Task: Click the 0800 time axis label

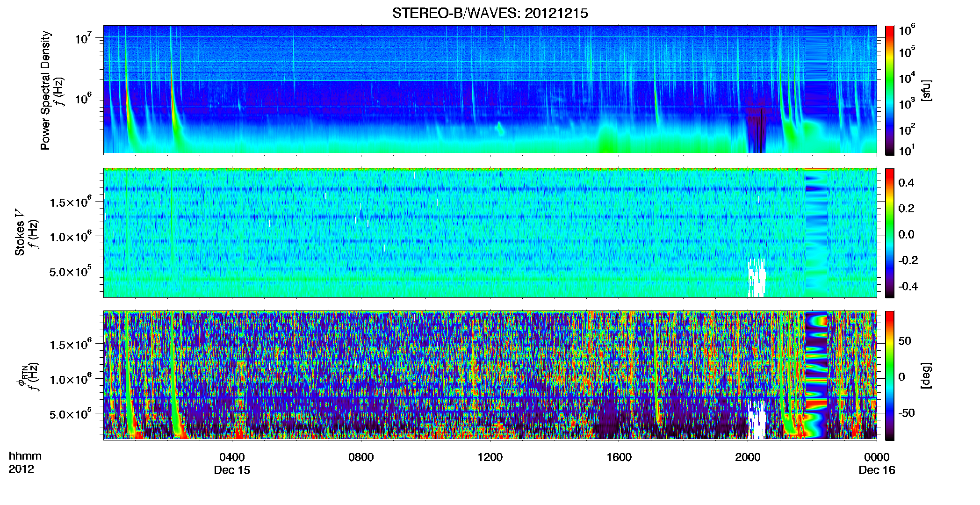Action: pos(361,457)
